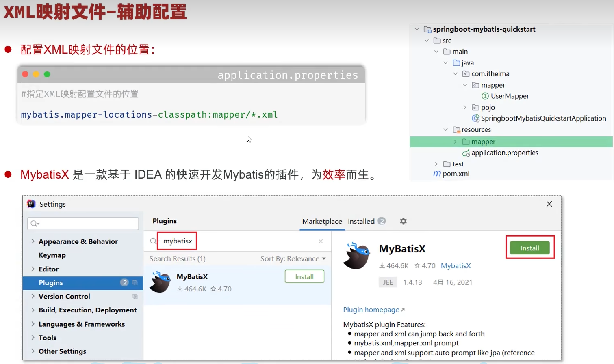
Task: Click the UserMapper interface icon
Action: pyautogui.click(x=485, y=96)
